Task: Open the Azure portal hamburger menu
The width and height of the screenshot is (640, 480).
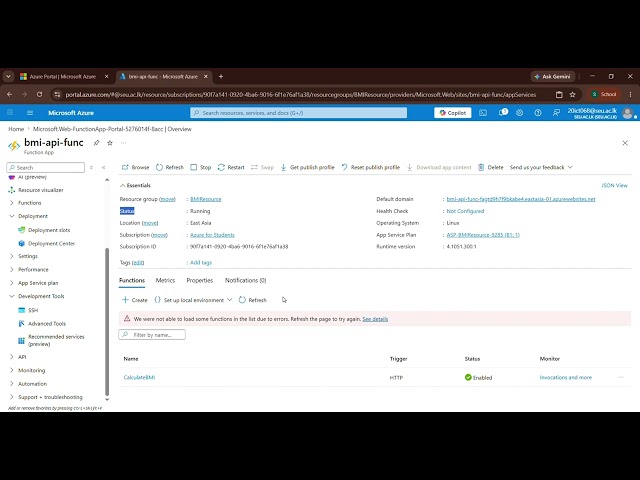Action: point(30,113)
